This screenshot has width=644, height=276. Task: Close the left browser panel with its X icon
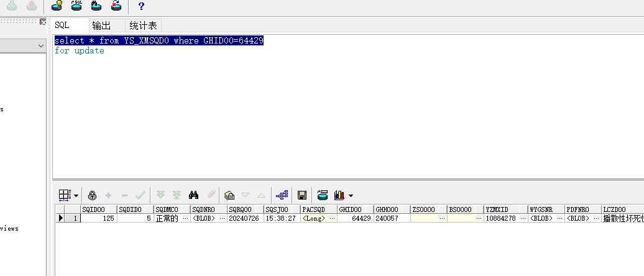click(x=43, y=22)
